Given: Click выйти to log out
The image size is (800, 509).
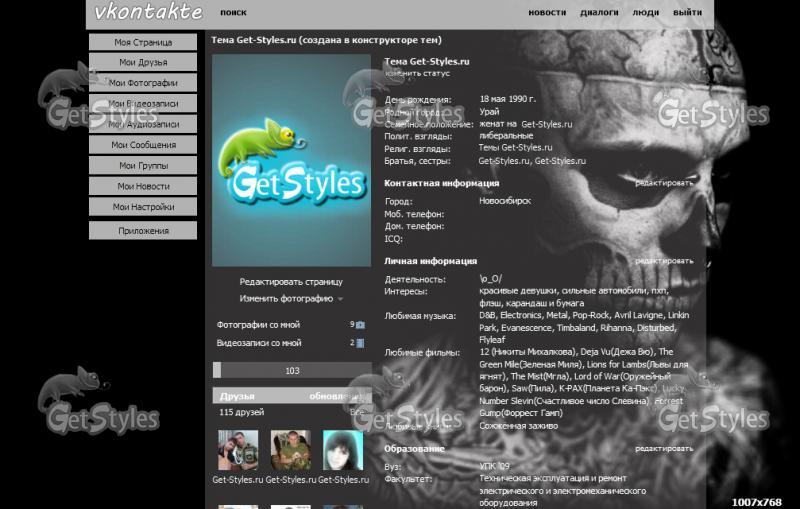Looking at the screenshot, I should [687, 12].
